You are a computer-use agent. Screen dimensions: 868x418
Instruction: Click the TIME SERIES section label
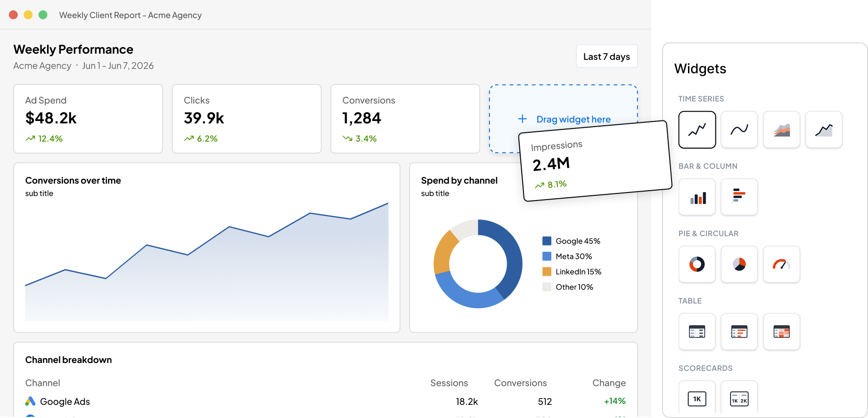click(701, 99)
